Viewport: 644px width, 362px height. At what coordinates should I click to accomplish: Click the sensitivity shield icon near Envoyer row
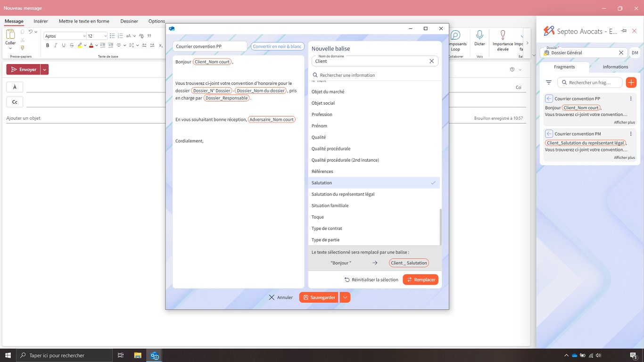[x=512, y=69]
